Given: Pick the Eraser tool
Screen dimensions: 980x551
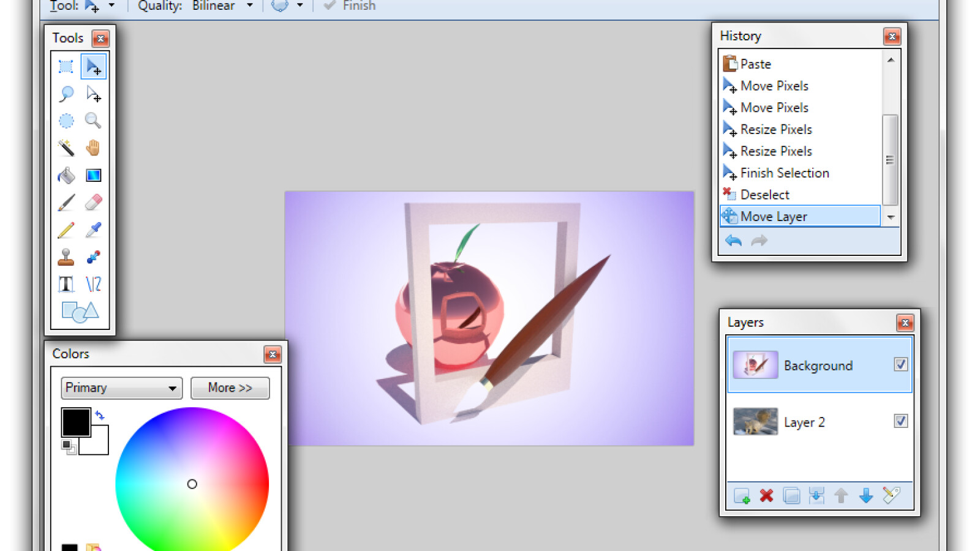Looking at the screenshot, I should click(93, 203).
